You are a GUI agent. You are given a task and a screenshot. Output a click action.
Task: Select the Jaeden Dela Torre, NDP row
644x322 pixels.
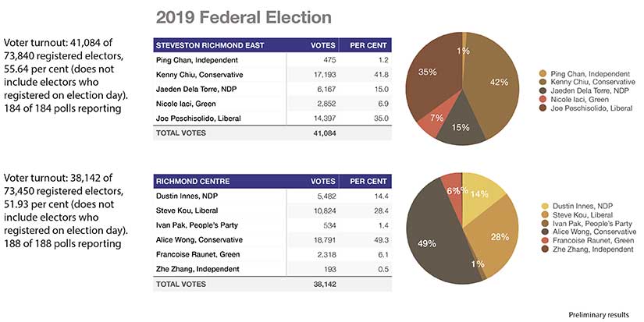273,90
